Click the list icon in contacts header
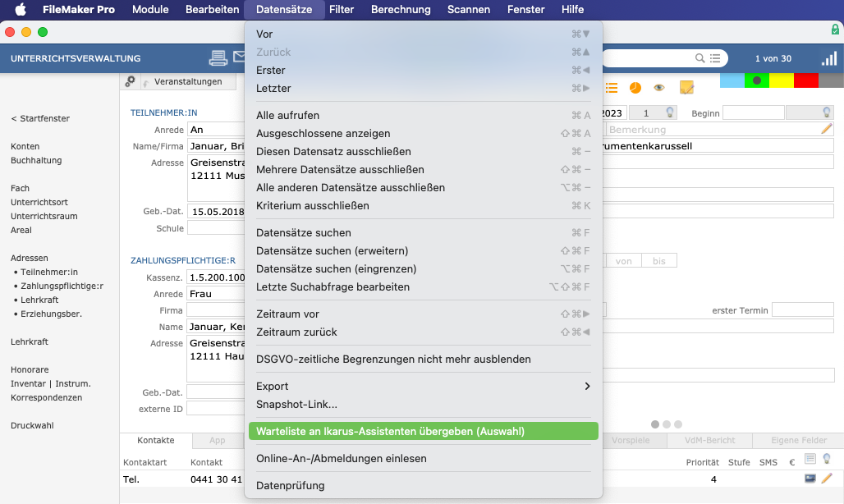844x504 pixels. point(810,459)
